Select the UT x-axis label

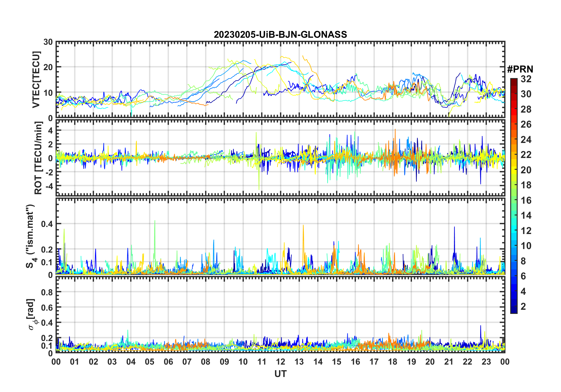point(280,374)
